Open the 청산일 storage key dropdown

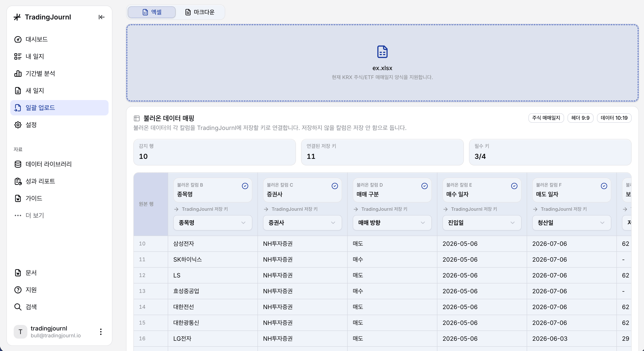coord(572,223)
